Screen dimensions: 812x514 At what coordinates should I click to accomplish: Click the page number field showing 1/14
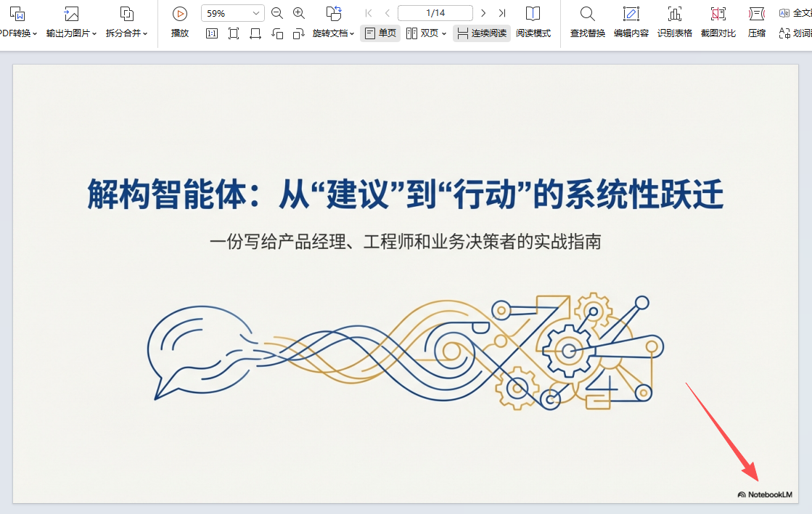click(435, 13)
